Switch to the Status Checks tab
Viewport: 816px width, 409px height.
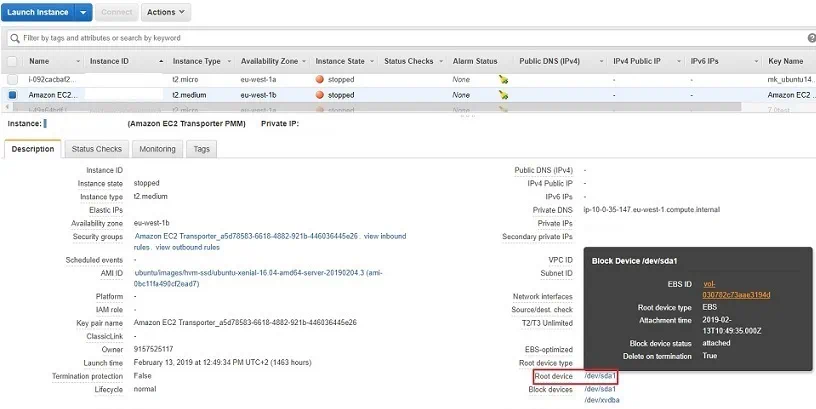[96, 149]
